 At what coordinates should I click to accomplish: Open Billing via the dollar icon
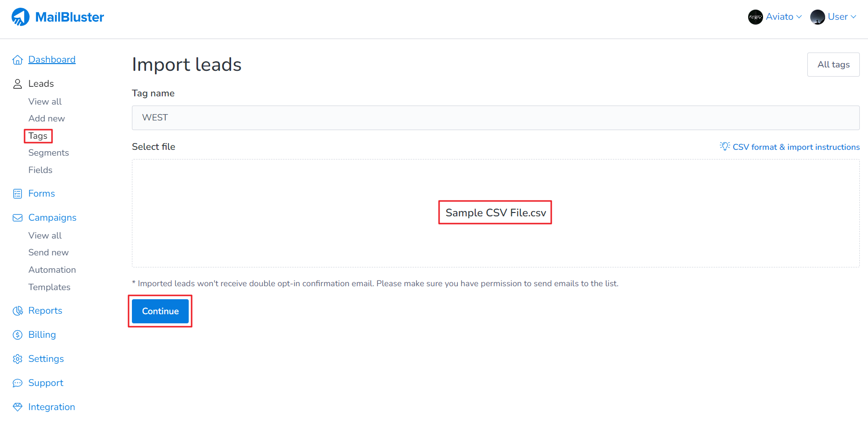(17, 334)
